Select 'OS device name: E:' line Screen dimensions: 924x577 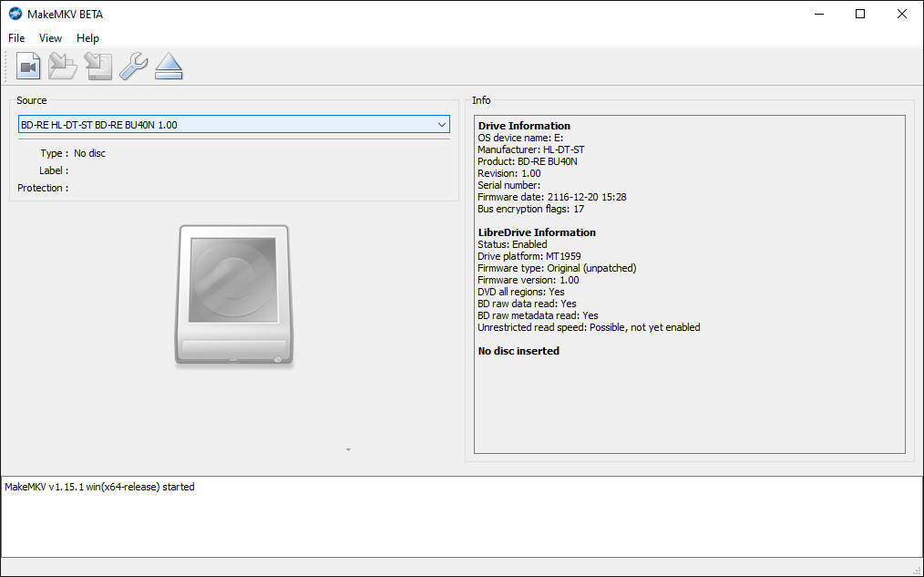(x=519, y=138)
